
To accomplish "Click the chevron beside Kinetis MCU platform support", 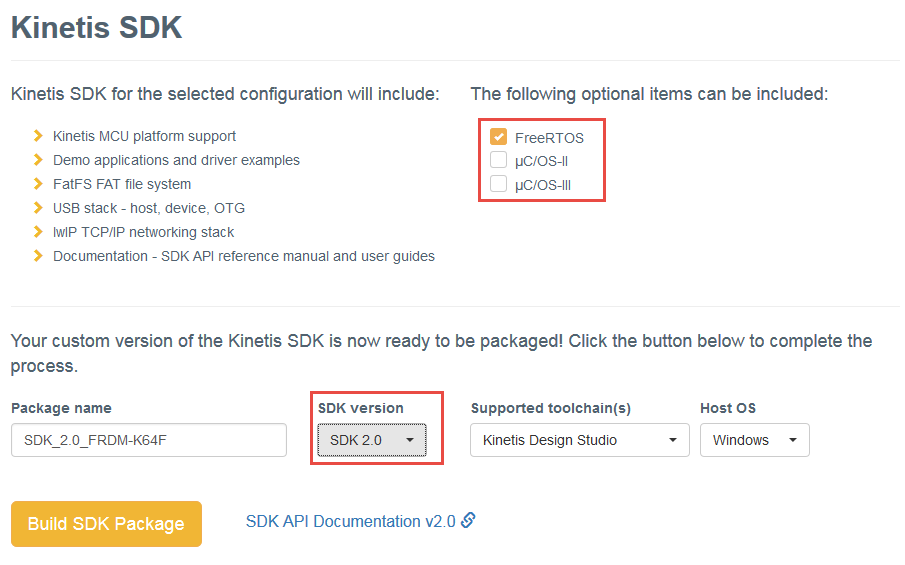I will [38, 136].
